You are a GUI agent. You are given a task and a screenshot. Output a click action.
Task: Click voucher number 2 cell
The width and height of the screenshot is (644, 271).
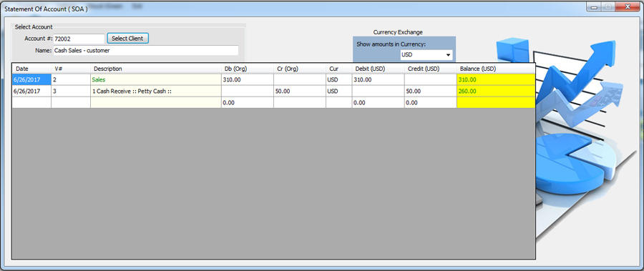(71, 79)
